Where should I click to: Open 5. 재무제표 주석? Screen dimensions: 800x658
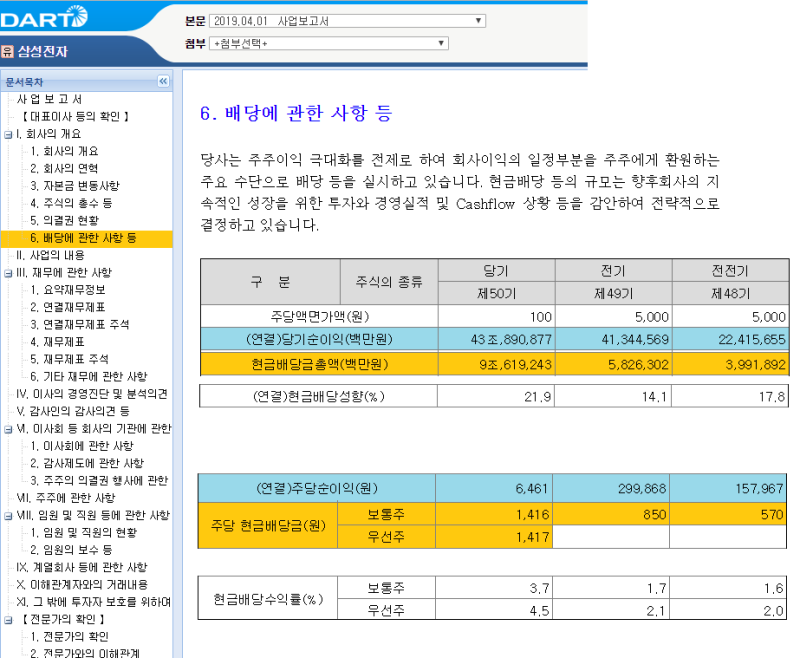69,359
